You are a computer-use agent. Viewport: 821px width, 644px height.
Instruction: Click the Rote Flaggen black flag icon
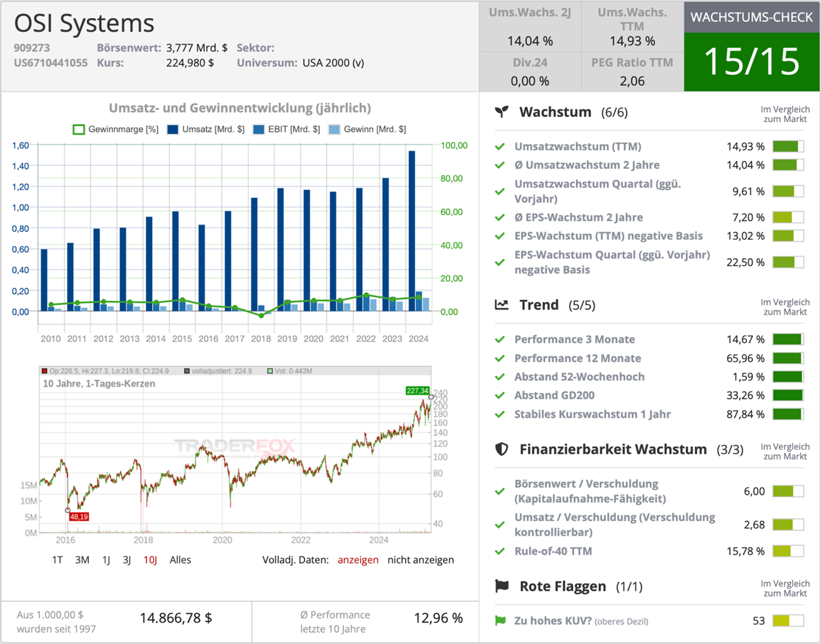point(502,586)
